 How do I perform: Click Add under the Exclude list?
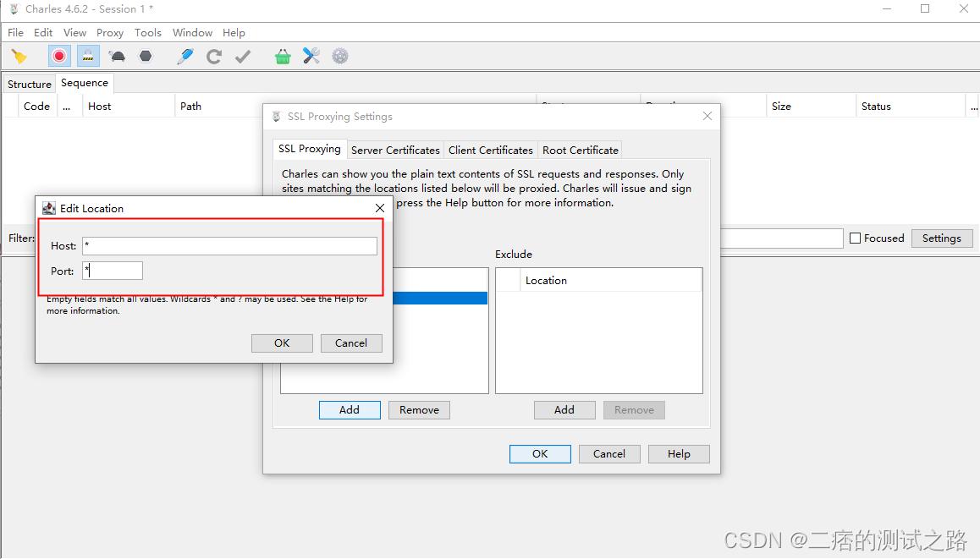pyautogui.click(x=564, y=409)
